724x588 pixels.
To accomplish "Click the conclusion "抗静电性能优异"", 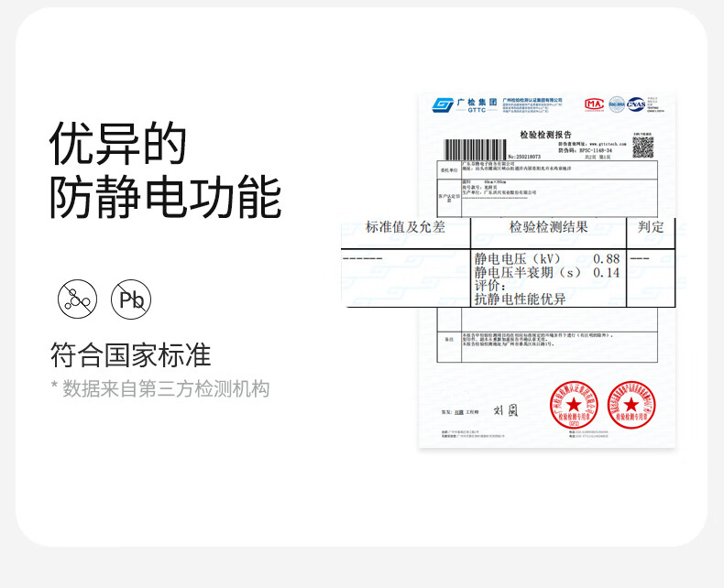I will point(521,299).
